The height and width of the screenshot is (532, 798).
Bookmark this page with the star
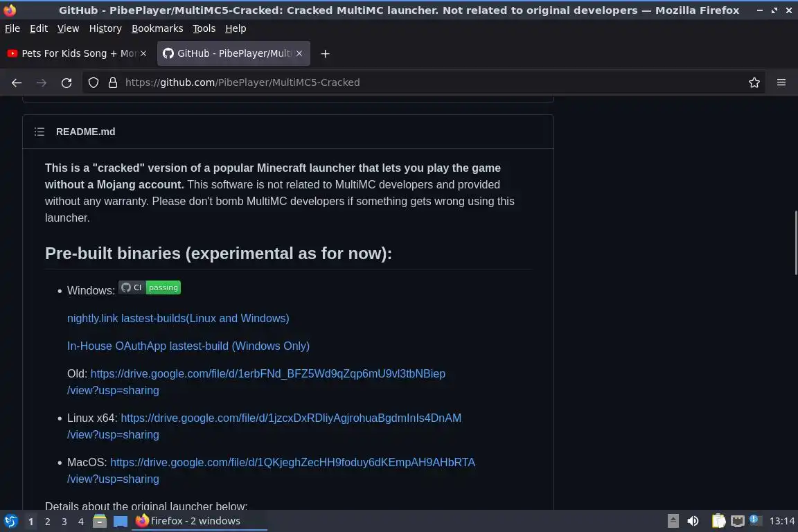coord(754,82)
